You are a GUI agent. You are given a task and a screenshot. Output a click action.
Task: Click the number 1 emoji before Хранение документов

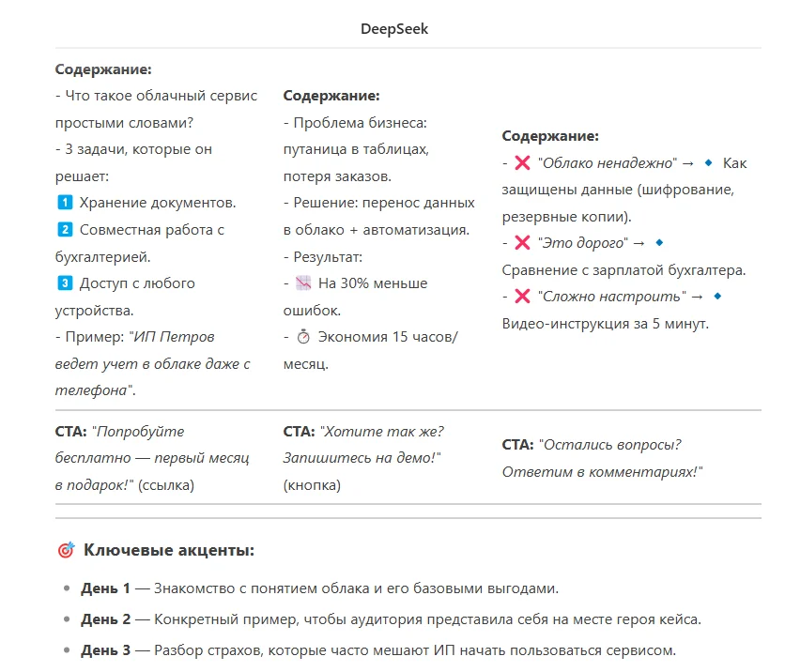coord(64,203)
